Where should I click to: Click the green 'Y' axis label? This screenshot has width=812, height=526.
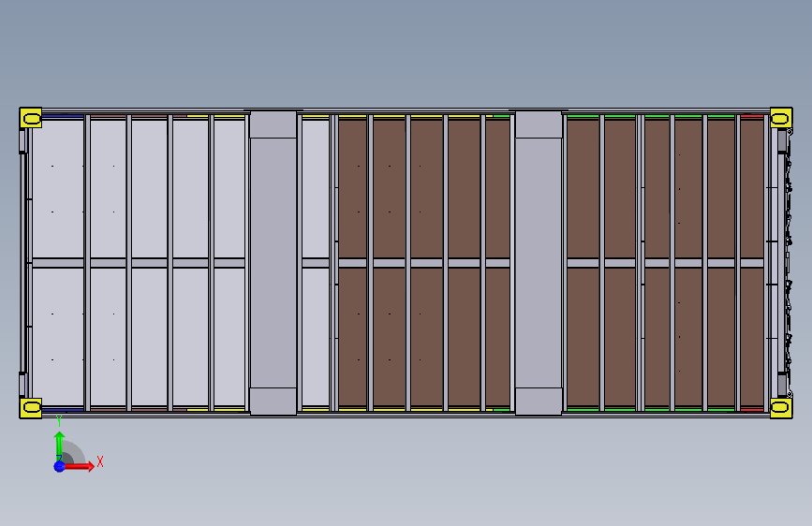(x=59, y=421)
